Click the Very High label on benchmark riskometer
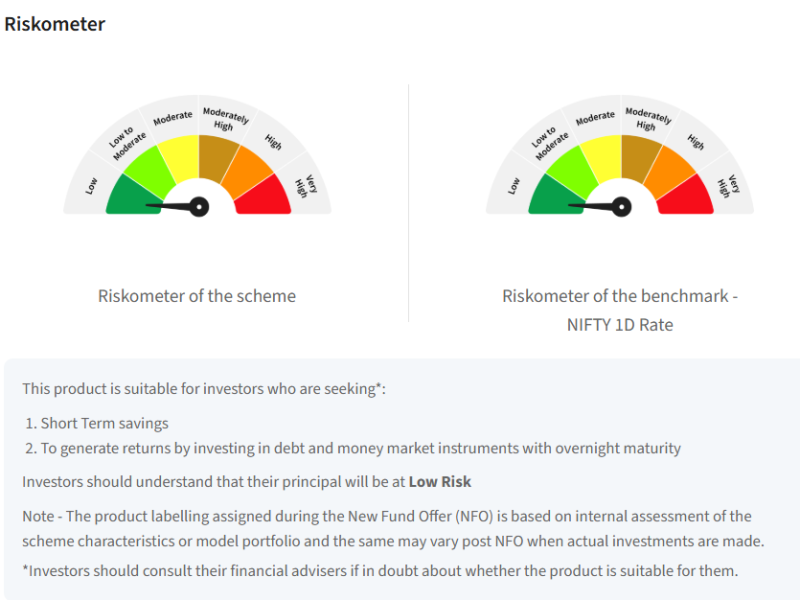800x600 pixels. click(x=729, y=186)
